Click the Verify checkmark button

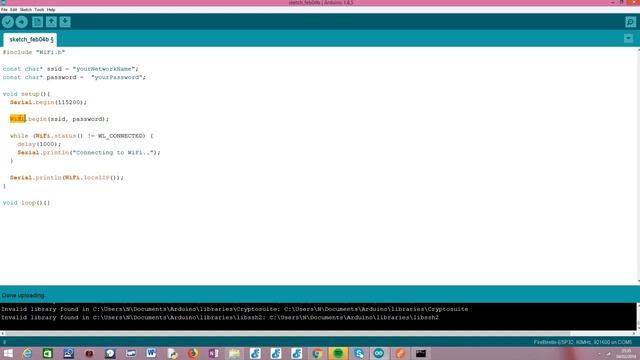[x=8, y=22]
